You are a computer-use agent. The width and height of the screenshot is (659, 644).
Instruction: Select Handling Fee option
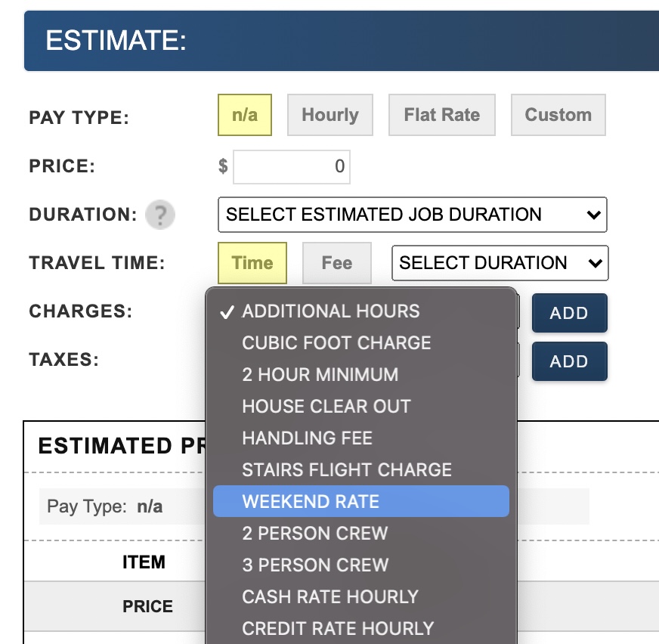[361, 438]
